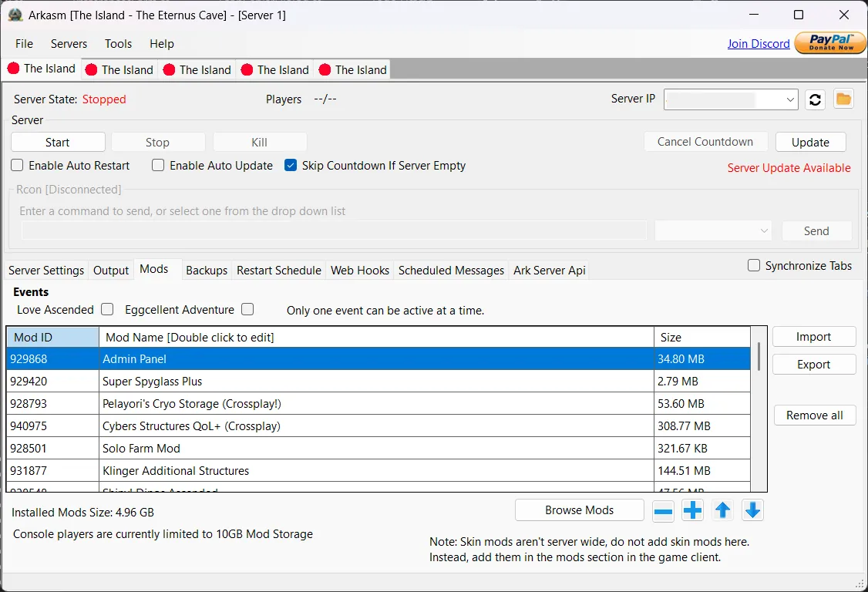
Task: Toggle Synchronize Tabs checkbox
Action: click(753, 265)
